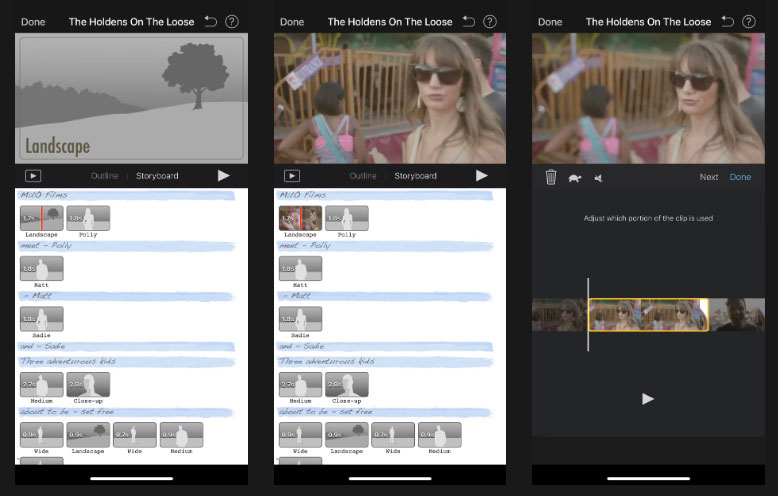Open the help question mark in the left screen

232,21
